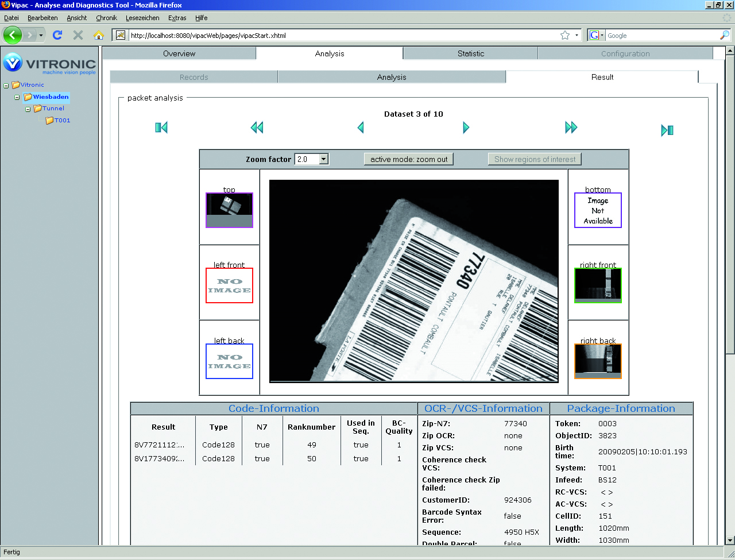Click the main parcel label image

click(x=414, y=281)
